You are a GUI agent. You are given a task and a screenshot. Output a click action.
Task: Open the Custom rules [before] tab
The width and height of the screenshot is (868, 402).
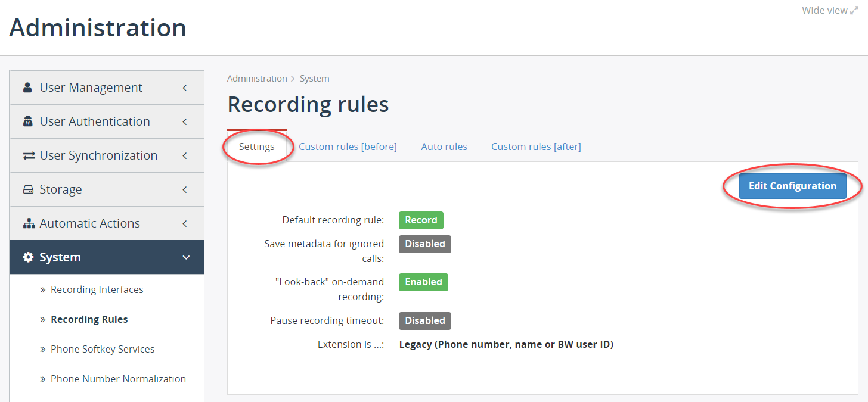tap(348, 147)
